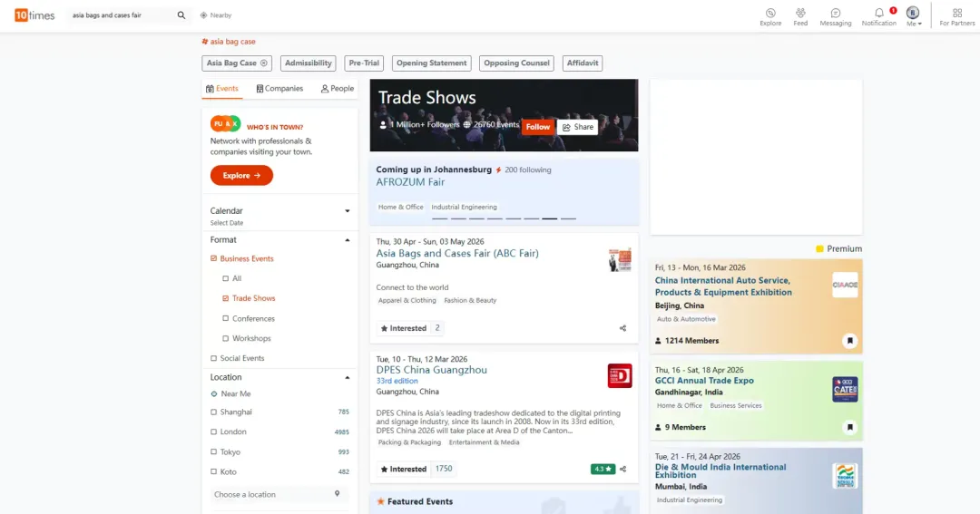
Task: Open the AFROZUM Fair link
Action: point(410,182)
